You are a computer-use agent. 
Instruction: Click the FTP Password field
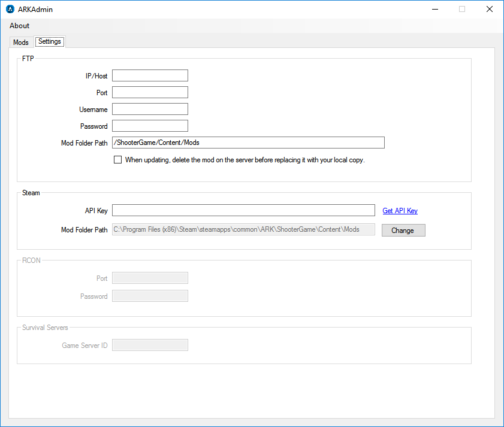(x=150, y=126)
